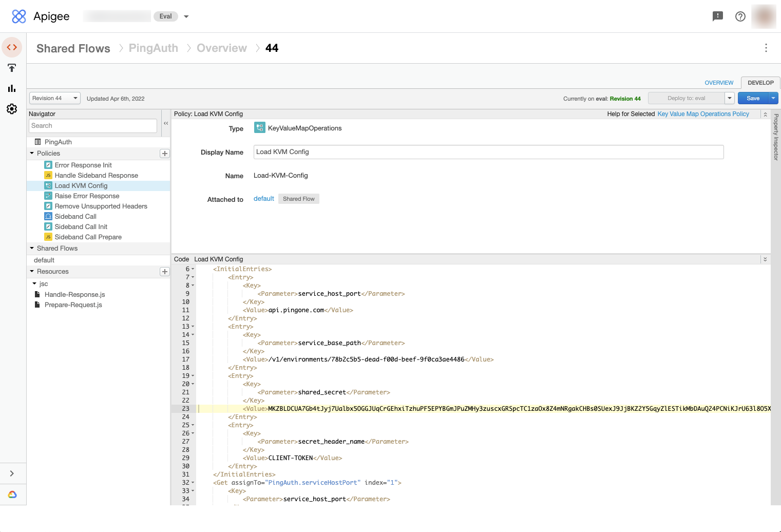Go to PingAuth breadcrumb
Screen dimensions: 781x532
(154, 48)
